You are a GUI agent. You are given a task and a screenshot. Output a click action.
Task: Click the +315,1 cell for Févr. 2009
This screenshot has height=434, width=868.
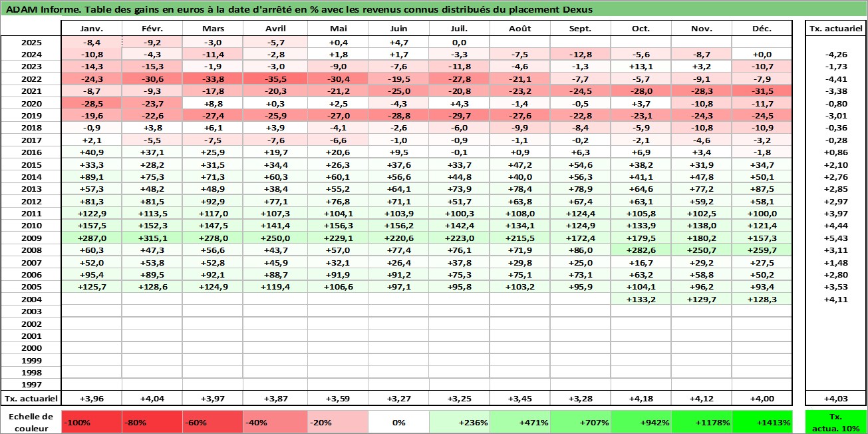pyautogui.click(x=152, y=238)
